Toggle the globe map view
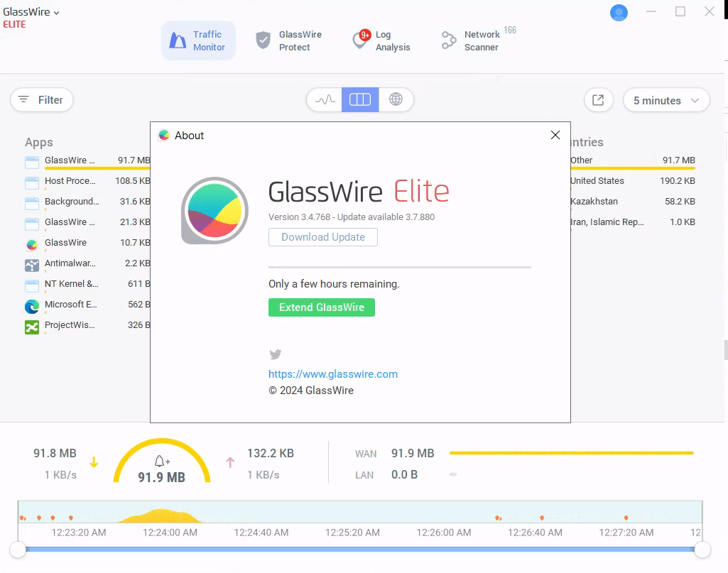 (x=396, y=100)
